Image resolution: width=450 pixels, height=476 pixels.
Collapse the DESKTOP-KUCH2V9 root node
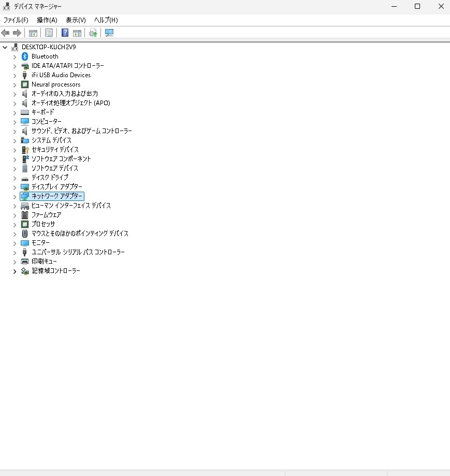[5, 47]
